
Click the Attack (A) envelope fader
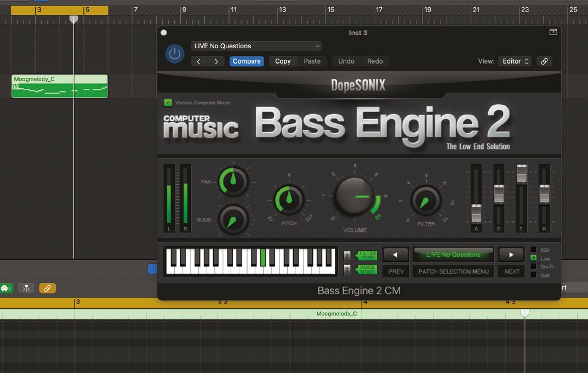coord(476,213)
